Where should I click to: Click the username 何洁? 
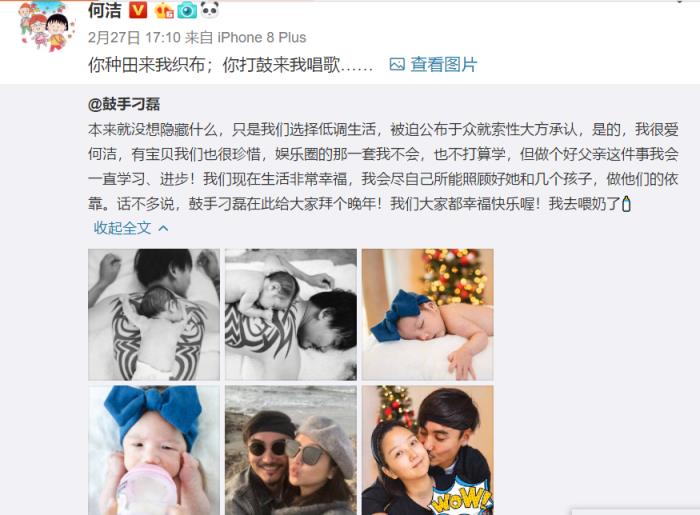point(104,10)
